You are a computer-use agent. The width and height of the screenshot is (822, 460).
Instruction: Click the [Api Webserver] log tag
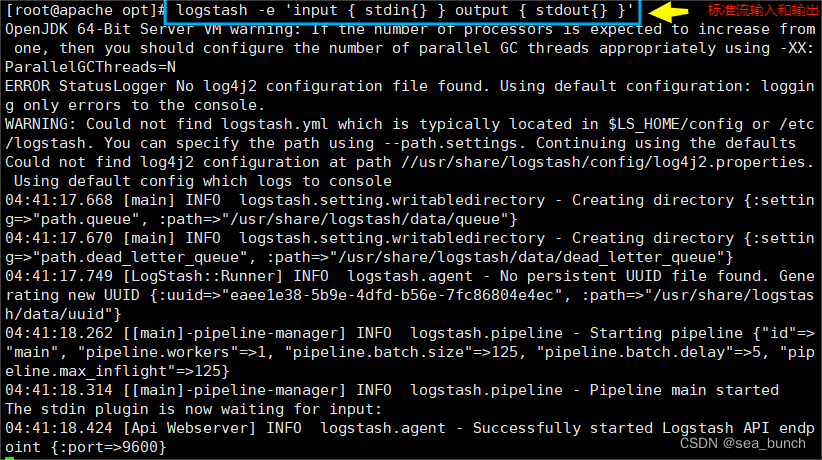point(190,428)
